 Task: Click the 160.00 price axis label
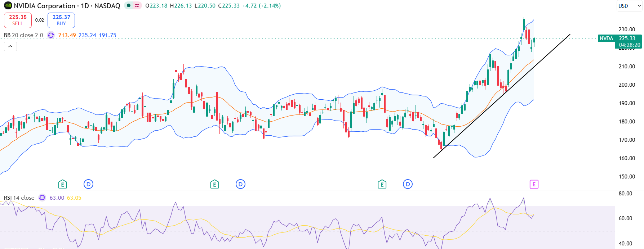(627, 158)
